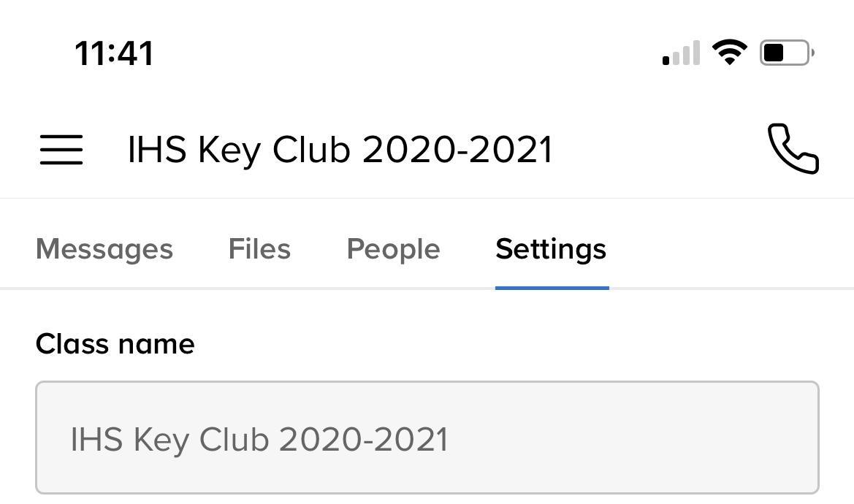Click the blue underline beneath Settings

tap(552, 288)
